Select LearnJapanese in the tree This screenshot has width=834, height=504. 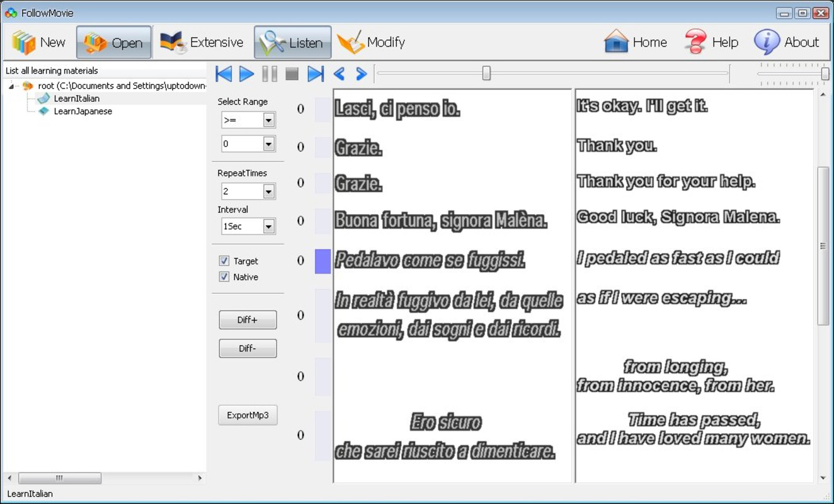coord(83,111)
